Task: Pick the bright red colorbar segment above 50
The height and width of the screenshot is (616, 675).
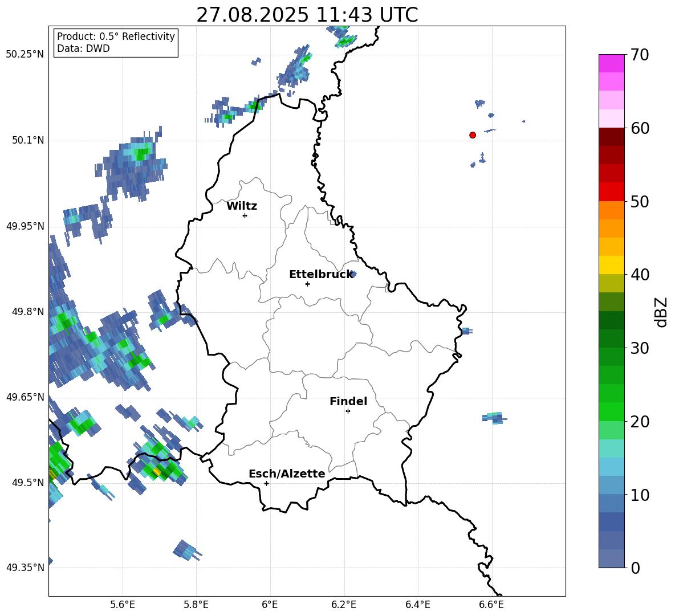Action: (612, 191)
